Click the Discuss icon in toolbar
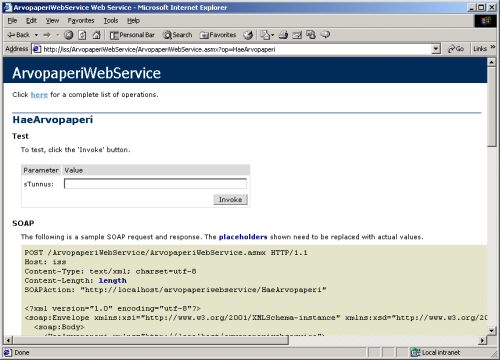The height and width of the screenshot is (360, 500). coord(311,35)
